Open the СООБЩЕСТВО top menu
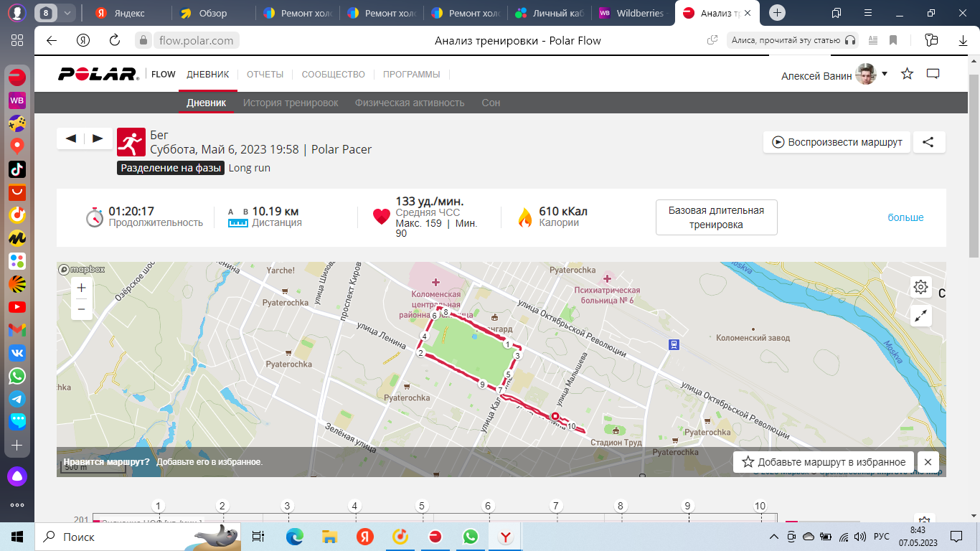980x551 pixels. [334, 75]
